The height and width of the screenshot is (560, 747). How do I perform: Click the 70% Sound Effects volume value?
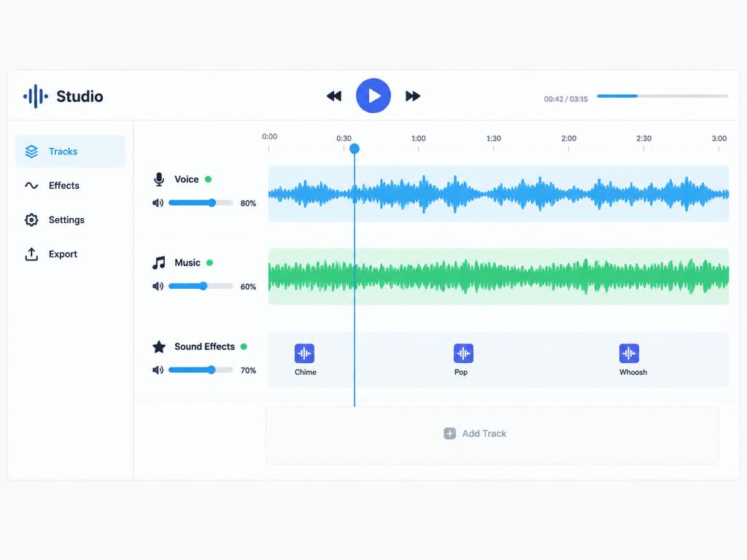(x=248, y=370)
